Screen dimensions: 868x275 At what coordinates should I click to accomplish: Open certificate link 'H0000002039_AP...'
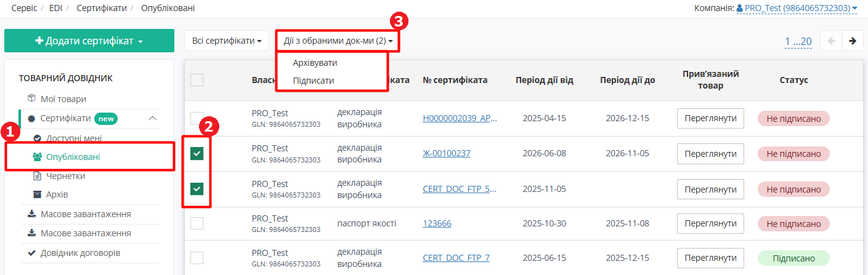click(x=460, y=118)
